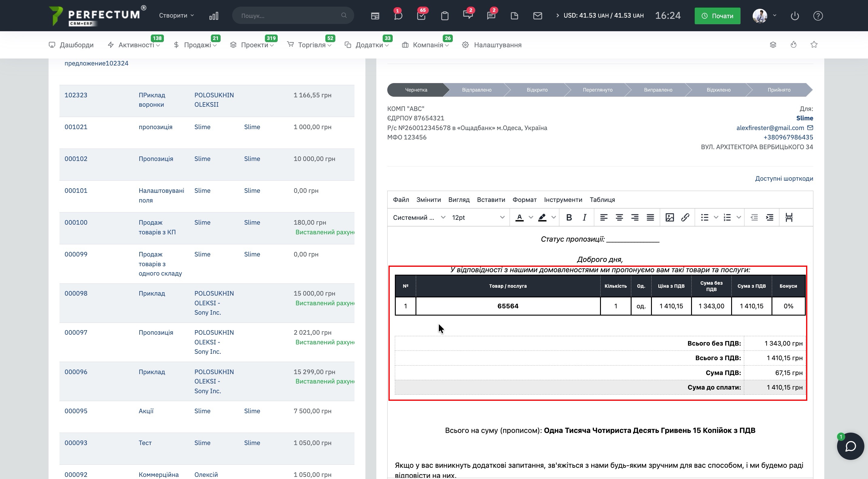868x479 pixels.
Task: Click the star favorites icon
Action: pyautogui.click(x=814, y=45)
